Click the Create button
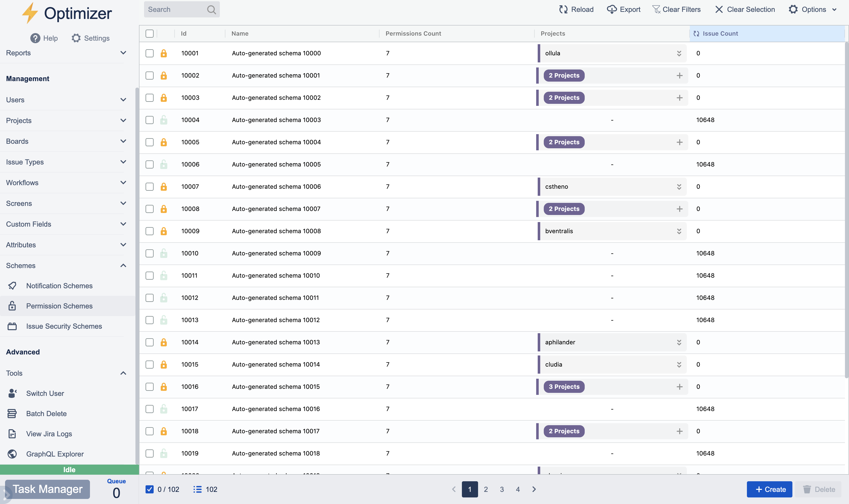The image size is (849, 504). (x=769, y=489)
